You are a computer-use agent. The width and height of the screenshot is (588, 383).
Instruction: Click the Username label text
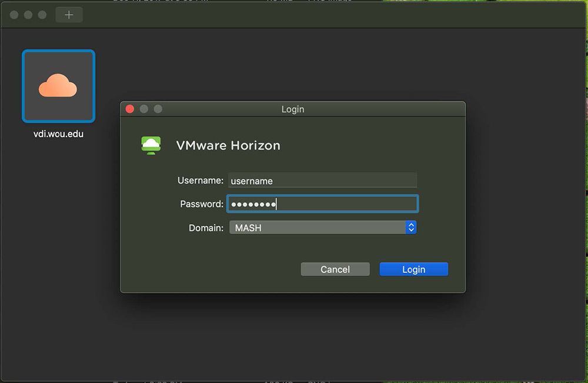point(200,180)
